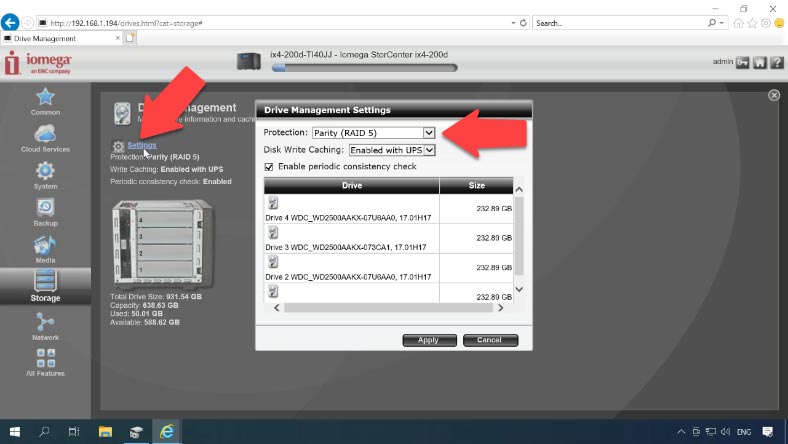Select the Storage section
This screenshot has height=444, width=788.
[x=45, y=286]
